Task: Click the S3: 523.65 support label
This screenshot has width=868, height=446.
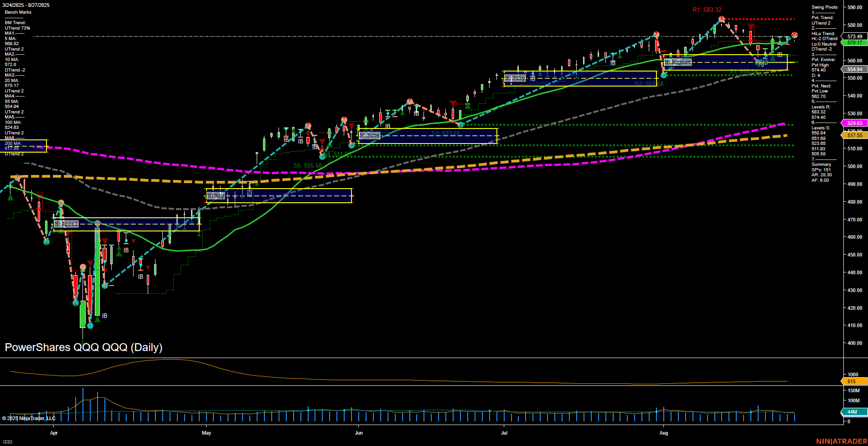Action: [446, 133]
